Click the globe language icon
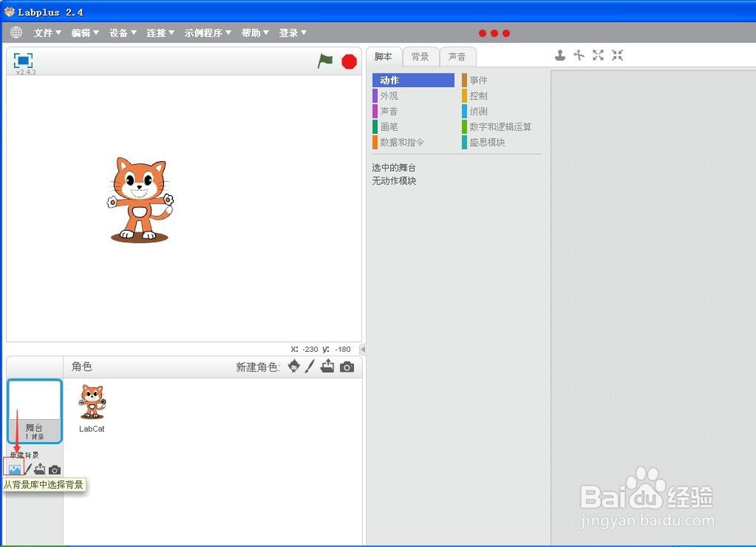Viewport: 756px width, 547px height. 16,33
